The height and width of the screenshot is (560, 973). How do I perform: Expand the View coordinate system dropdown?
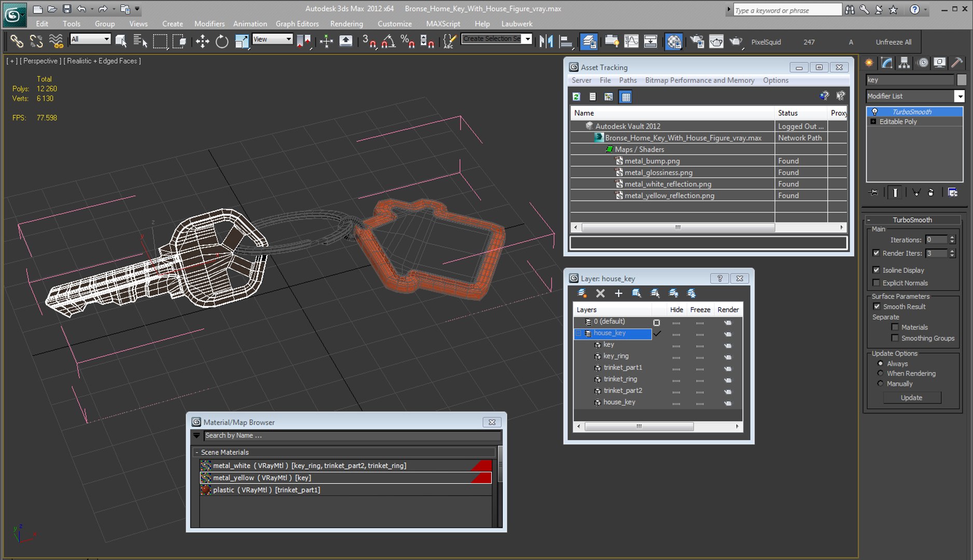[272, 39]
